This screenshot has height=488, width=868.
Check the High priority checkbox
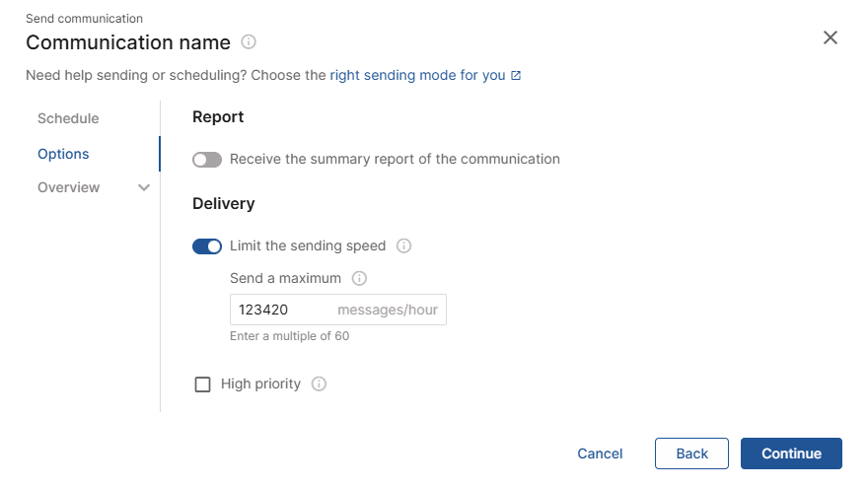[x=202, y=383]
